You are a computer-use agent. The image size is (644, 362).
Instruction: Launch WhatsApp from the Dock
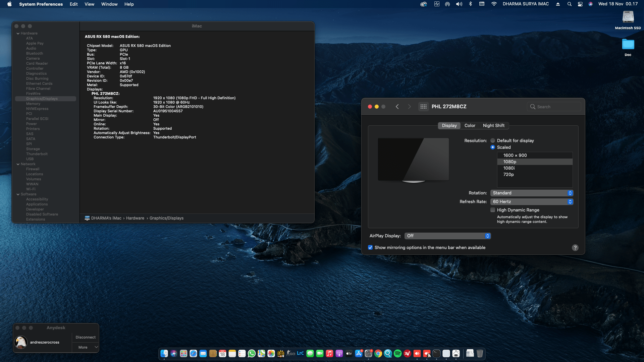(251, 353)
